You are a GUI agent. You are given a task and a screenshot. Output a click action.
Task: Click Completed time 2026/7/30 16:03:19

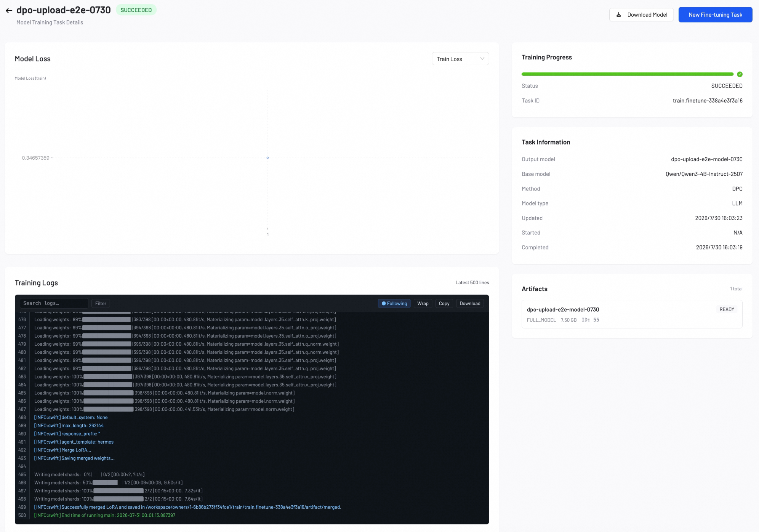(x=719, y=247)
